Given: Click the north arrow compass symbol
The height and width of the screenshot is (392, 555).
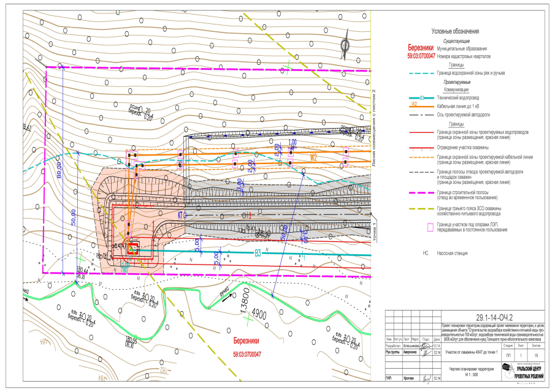Looking at the screenshot, I should (x=345, y=46).
